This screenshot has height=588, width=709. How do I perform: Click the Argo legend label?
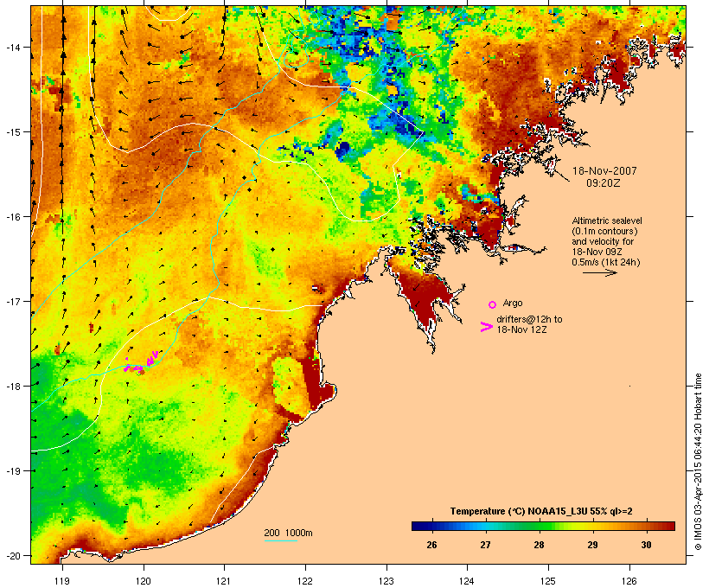[x=513, y=303]
